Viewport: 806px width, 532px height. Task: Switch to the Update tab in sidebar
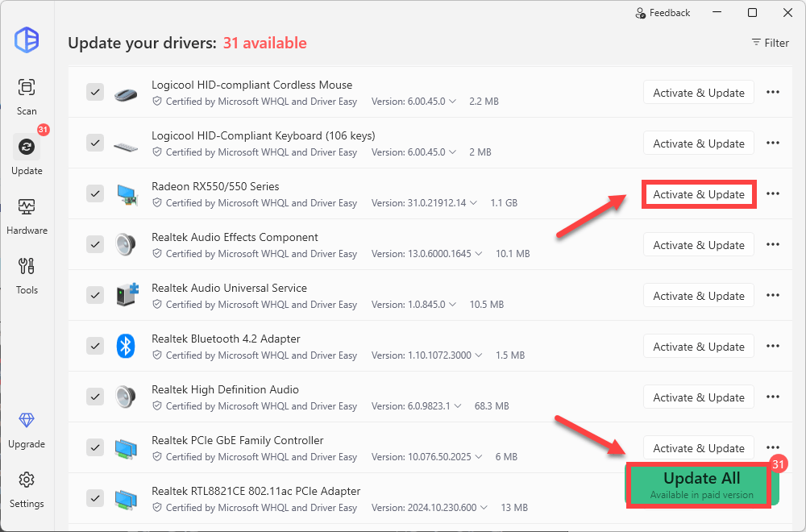pos(27,155)
